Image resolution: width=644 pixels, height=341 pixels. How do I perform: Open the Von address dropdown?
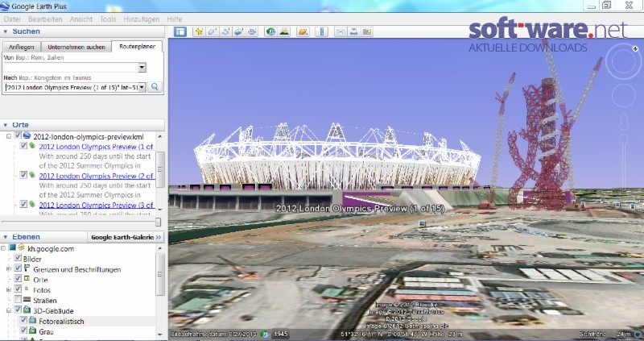[142, 68]
